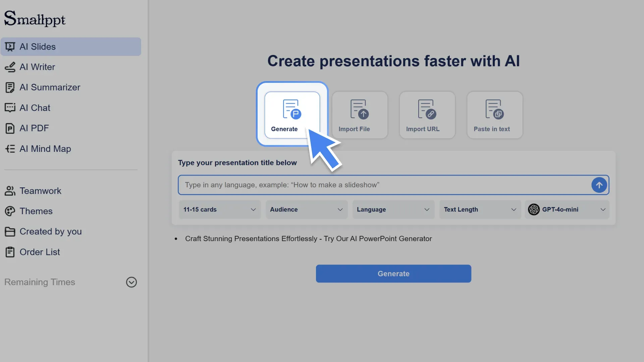Go to Created by you section

tap(51, 231)
